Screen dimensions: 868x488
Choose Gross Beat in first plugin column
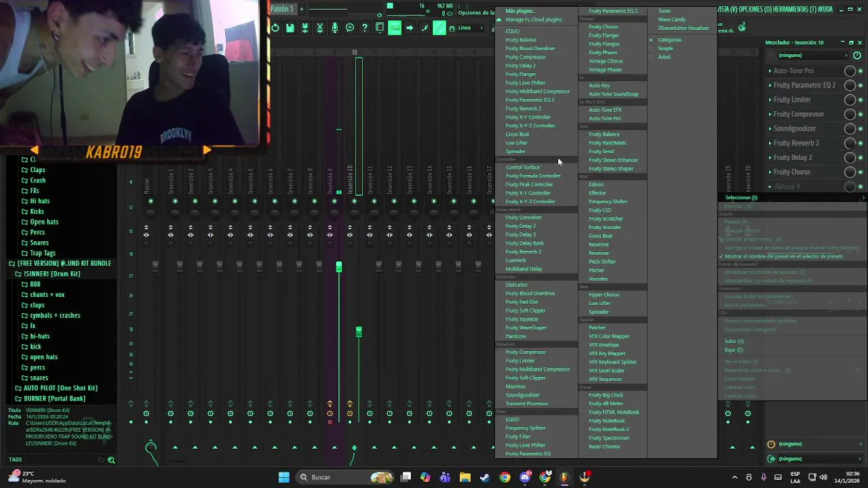pyautogui.click(x=517, y=134)
